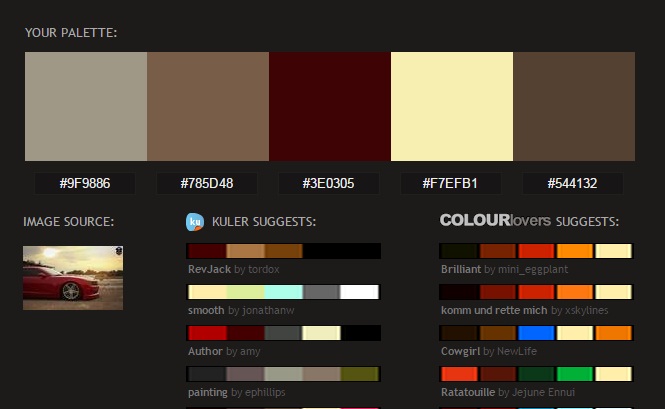
Task: Open the RevJack theme link
Action: pyautogui.click(x=210, y=269)
